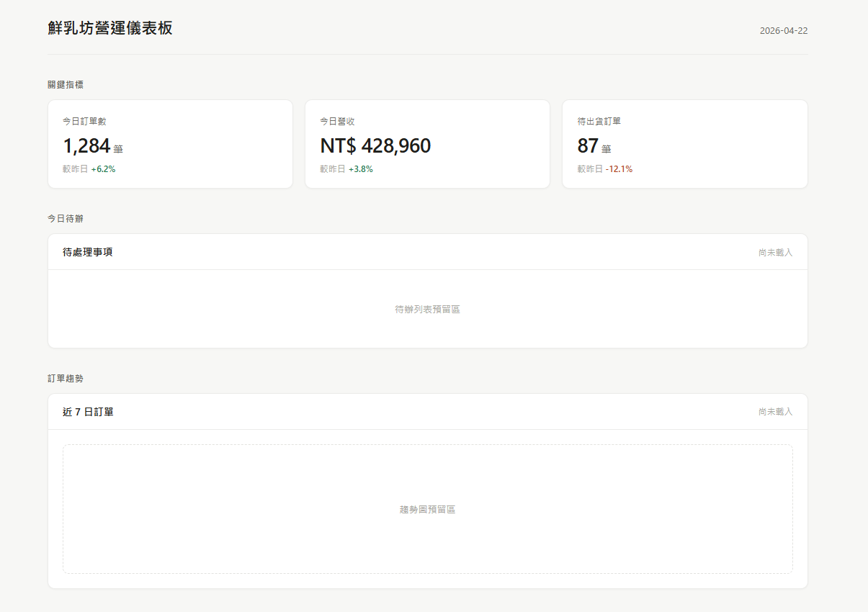
Task: Click the 1,284 order count value
Action: 86,146
